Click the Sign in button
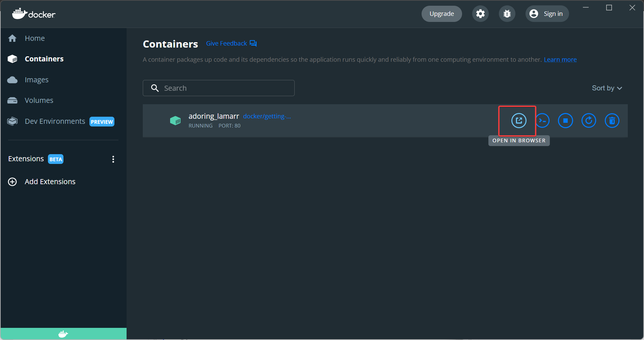Image resolution: width=644 pixels, height=340 pixels. tap(547, 14)
